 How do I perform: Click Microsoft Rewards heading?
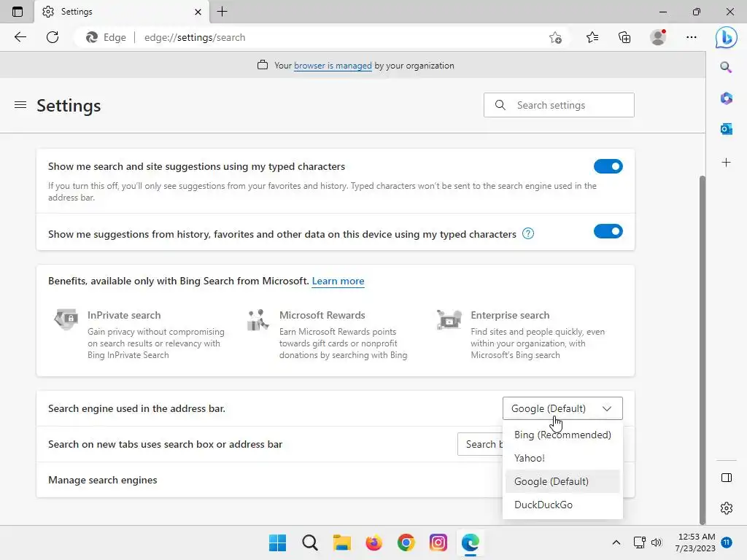pos(322,315)
